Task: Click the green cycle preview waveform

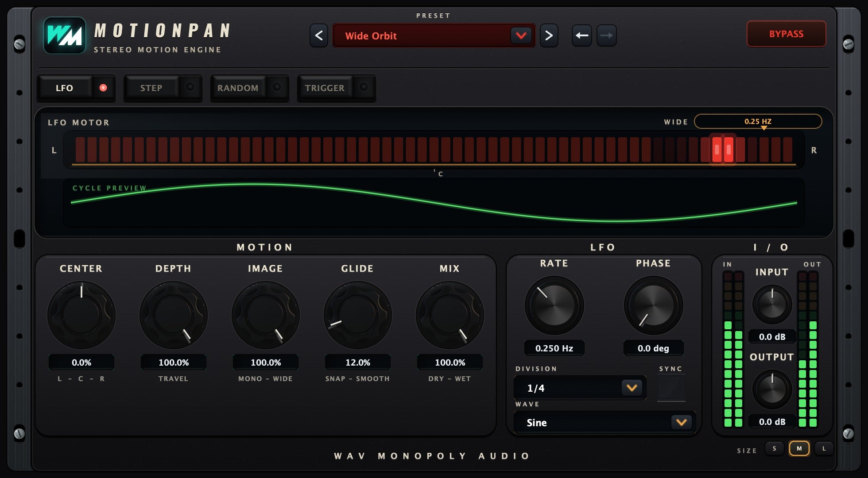Action: (434, 203)
